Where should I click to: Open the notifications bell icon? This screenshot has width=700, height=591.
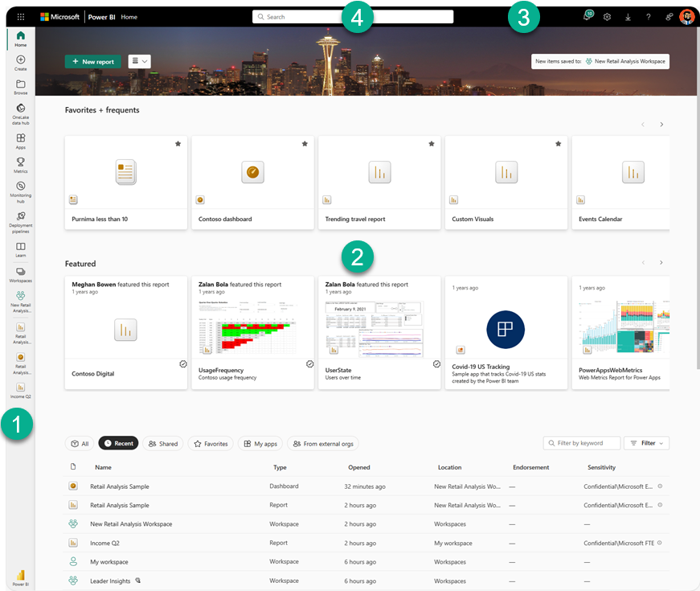(x=587, y=17)
